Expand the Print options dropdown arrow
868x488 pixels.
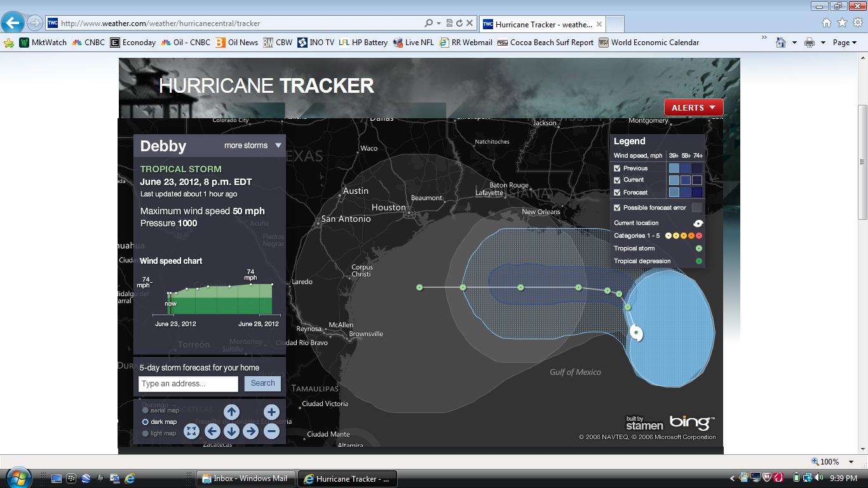(x=823, y=43)
